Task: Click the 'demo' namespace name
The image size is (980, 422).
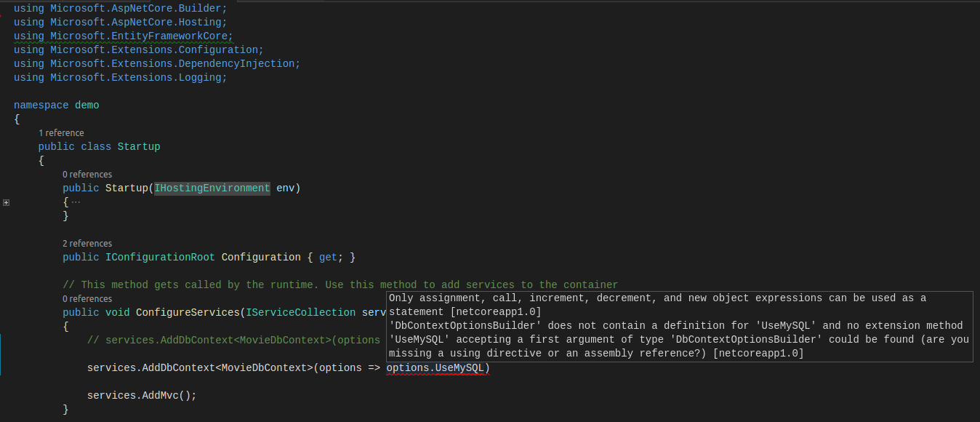Action: tap(87, 105)
